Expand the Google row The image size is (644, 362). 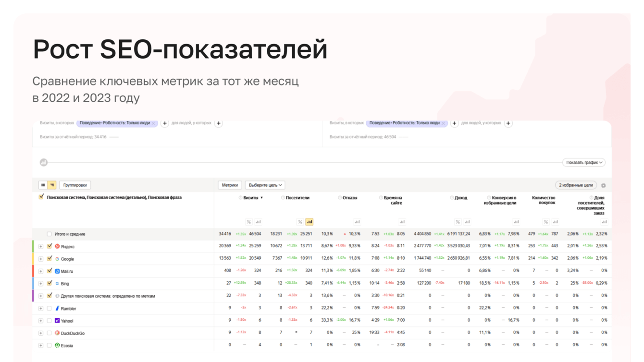(41, 259)
